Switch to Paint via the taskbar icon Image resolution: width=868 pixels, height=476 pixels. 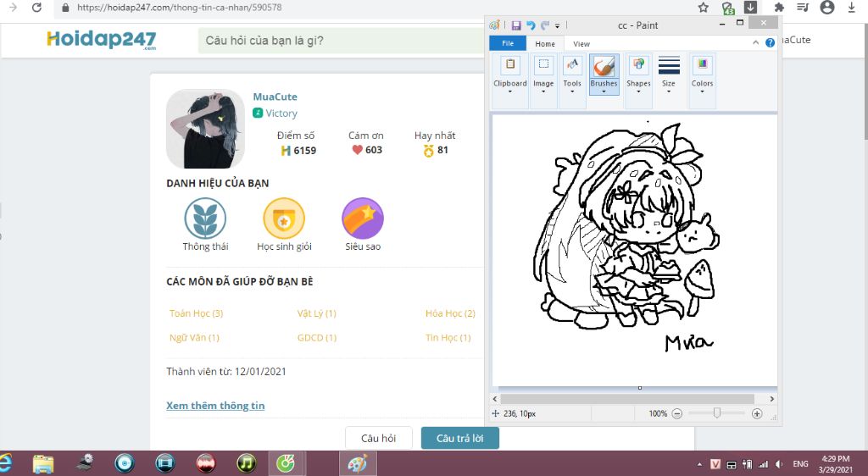point(358,463)
